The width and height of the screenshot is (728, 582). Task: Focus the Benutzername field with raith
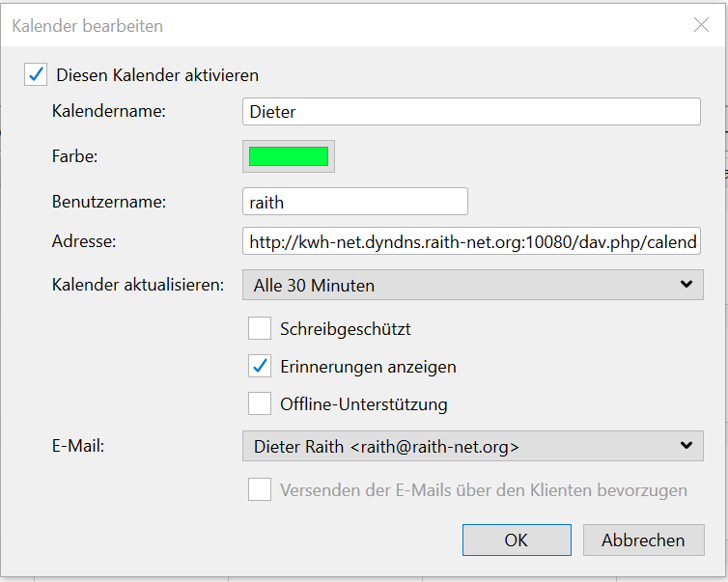(x=354, y=202)
